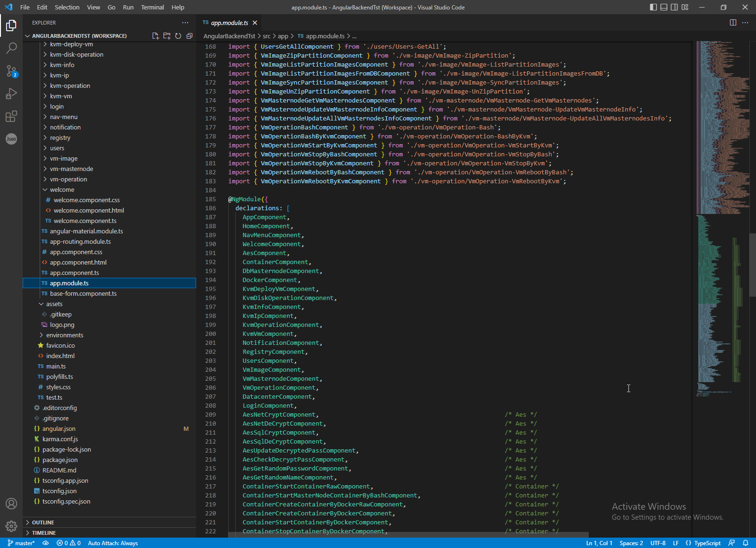Toggle the secondary sidebar
Viewport: 756px width, 548px height.
tap(674, 7)
